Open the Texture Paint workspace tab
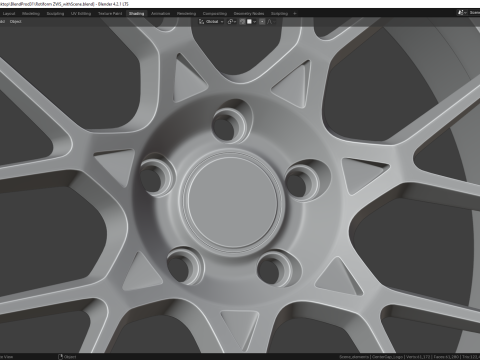 [x=110, y=14]
